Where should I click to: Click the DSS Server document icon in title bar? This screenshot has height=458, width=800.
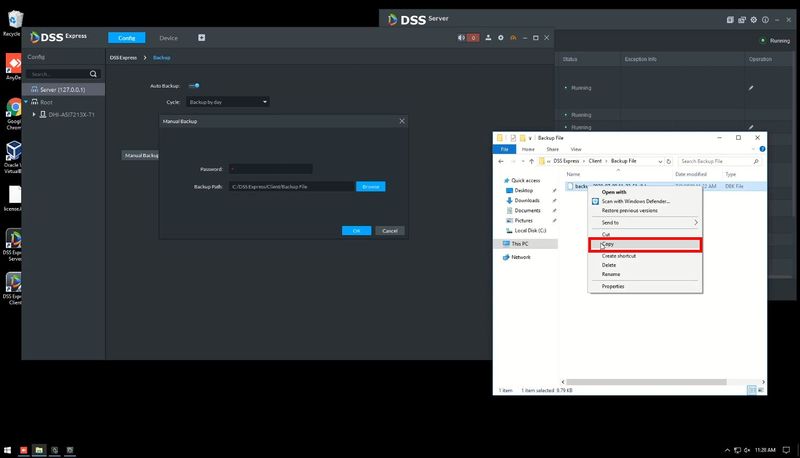[x=730, y=20]
